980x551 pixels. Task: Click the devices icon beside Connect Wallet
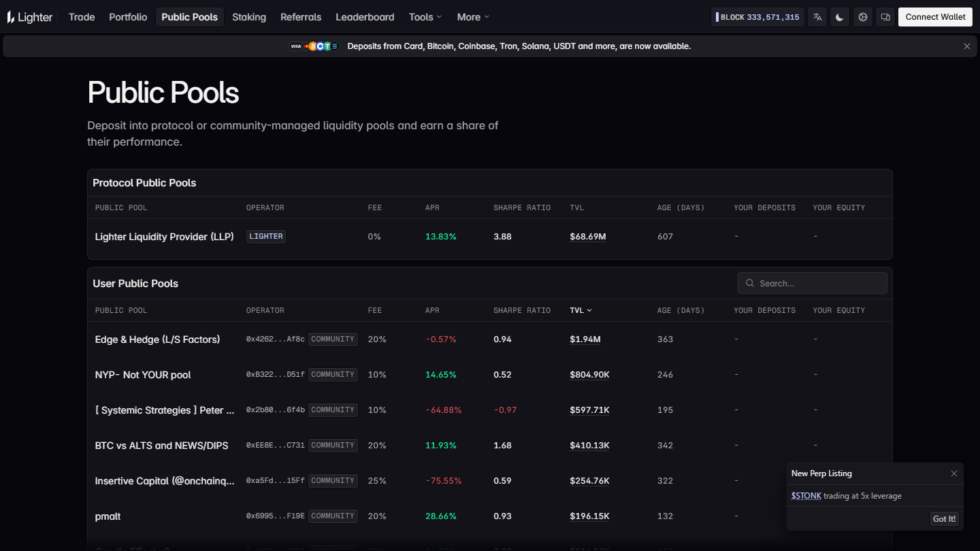tap(885, 17)
